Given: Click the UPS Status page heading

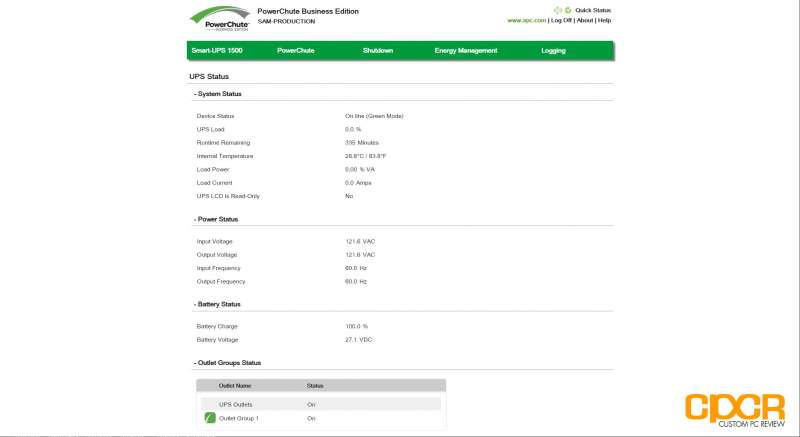Looking at the screenshot, I should point(209,76).
